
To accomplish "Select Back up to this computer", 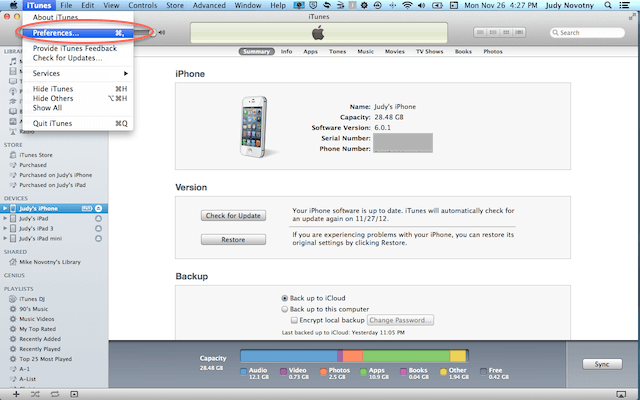I will [x=285, y=309].
